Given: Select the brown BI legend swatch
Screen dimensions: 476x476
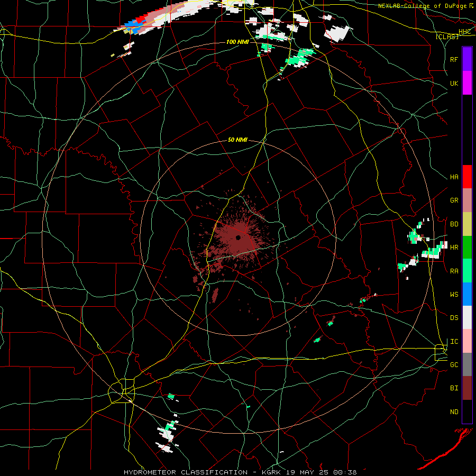Looking at the screenshot, I should [x=467, y=388].
